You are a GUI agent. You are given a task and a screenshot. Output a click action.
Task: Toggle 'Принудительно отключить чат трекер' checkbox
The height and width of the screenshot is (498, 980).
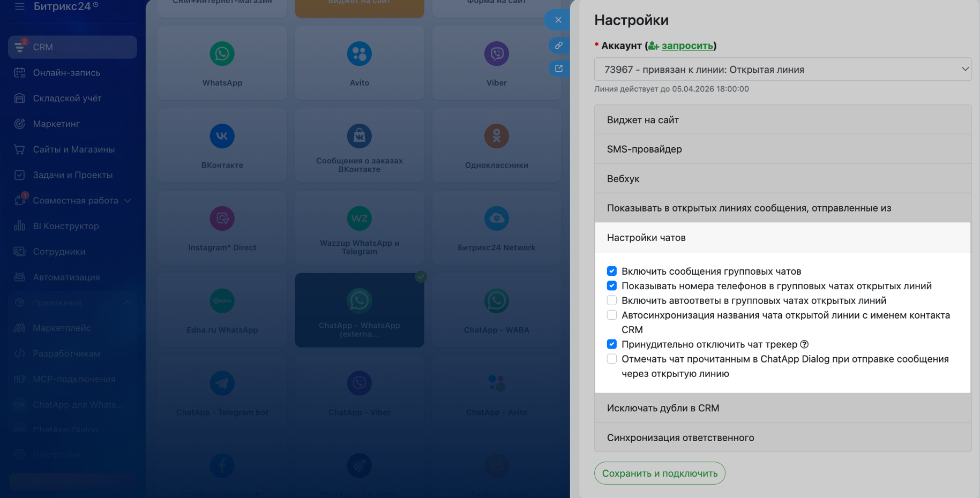(611, 344)
